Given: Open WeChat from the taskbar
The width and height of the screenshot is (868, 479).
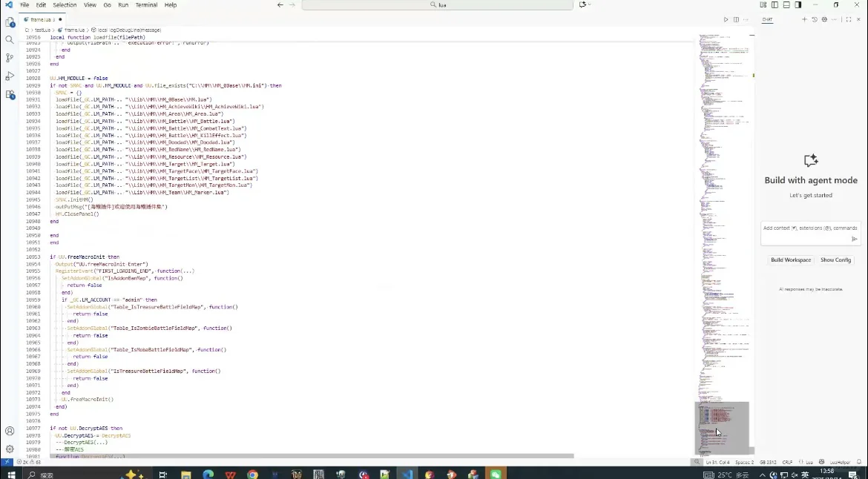Looking at the screenshot, I should click(496, 474).
